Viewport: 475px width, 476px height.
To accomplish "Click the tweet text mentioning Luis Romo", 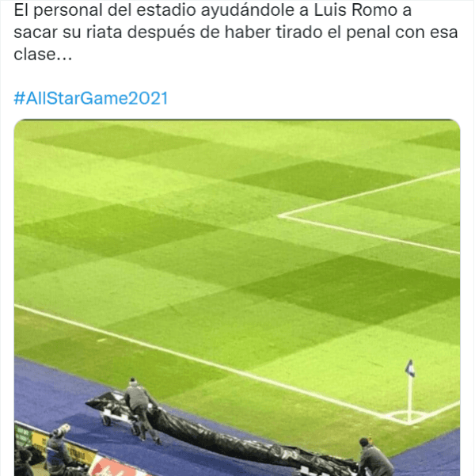I will click(x=236, y=32).
